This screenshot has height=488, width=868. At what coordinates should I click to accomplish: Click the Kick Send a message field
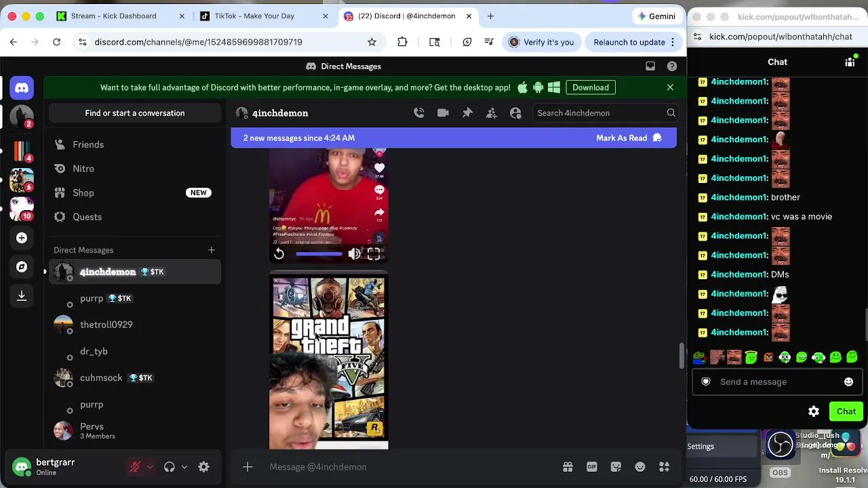[777, 382]
